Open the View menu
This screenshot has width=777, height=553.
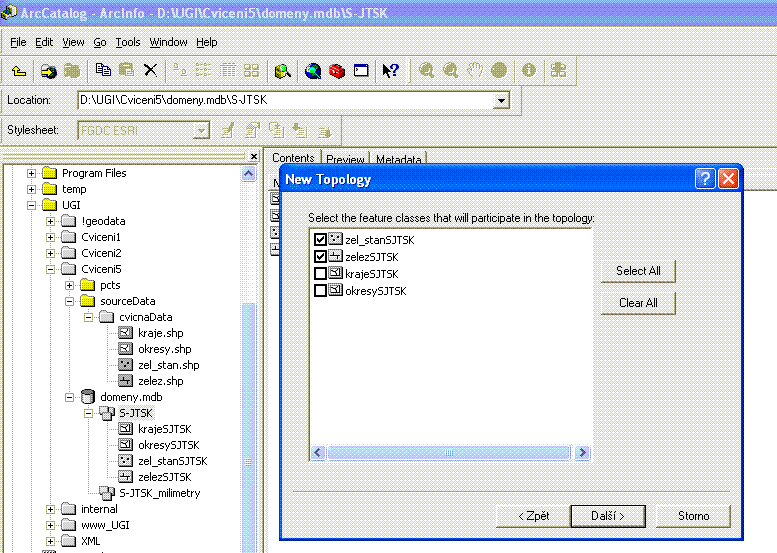tap(73, 43)
